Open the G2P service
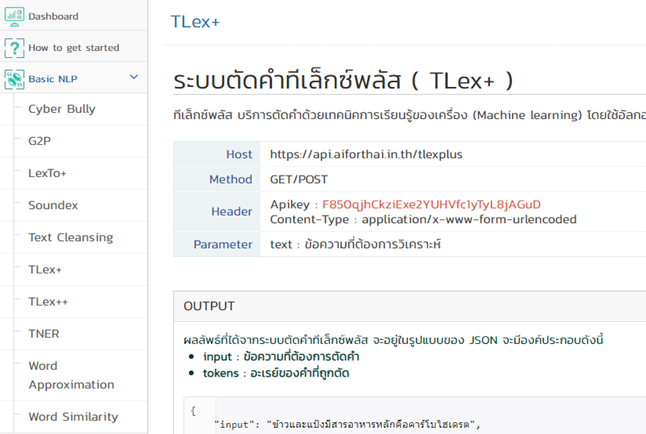 (x=40, y=141)
